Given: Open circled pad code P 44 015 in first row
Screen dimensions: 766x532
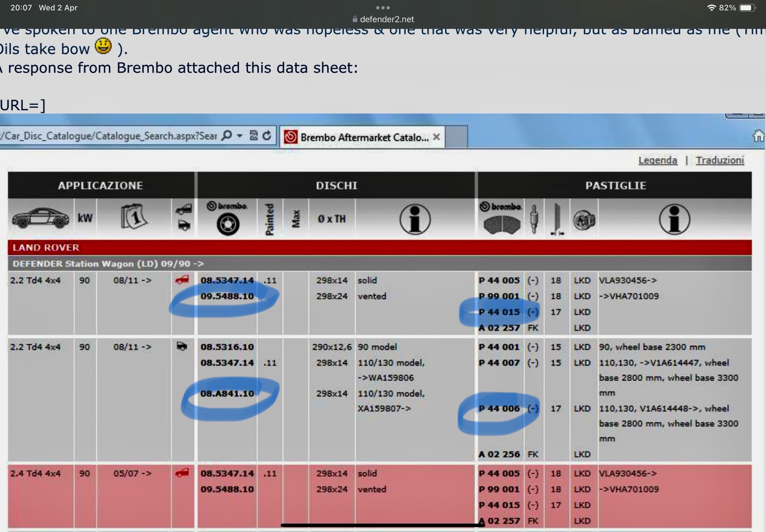Looking at the screenshot, I should (x=499, y=312).
